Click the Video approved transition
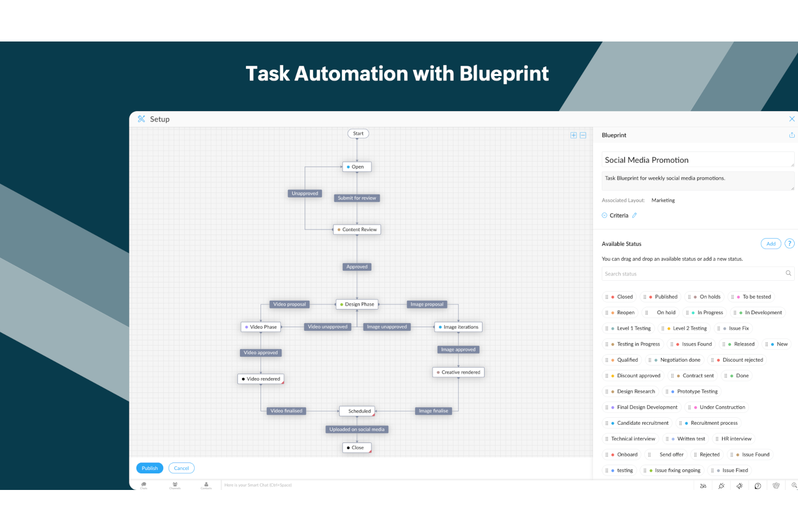 pyautogui.click(x=261, y=353)
